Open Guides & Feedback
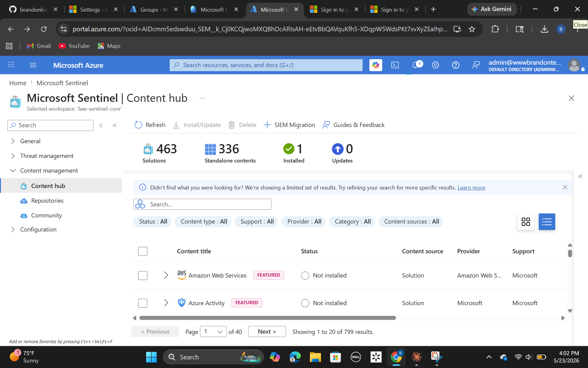 pyautogui.click(x=353, y=125)
